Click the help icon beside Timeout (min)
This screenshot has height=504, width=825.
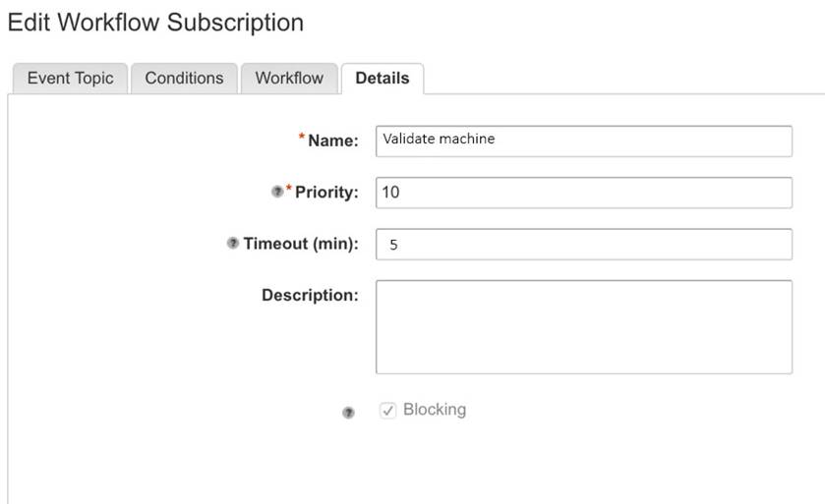[233, 244]
